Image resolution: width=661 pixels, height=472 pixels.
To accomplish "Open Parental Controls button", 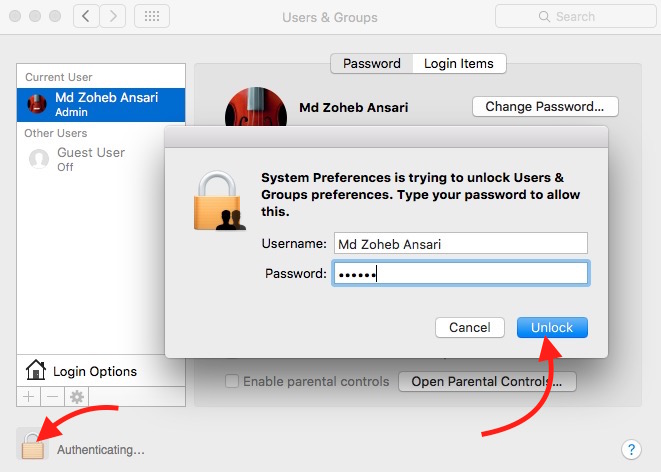I will [x=487, y=381].
